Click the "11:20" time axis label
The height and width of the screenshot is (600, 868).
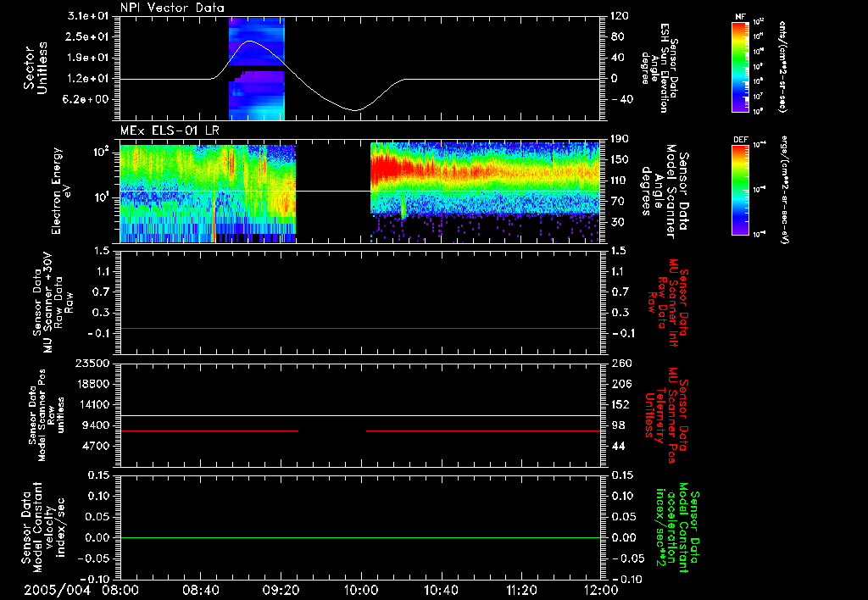pyautogui.click(x=521, y=591)
